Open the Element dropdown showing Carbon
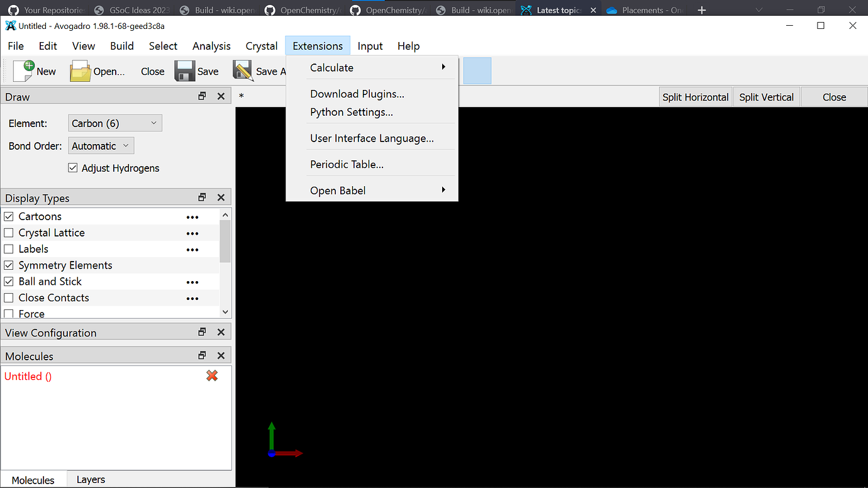Screen dimensions: 868x488 tap(114, 123)
